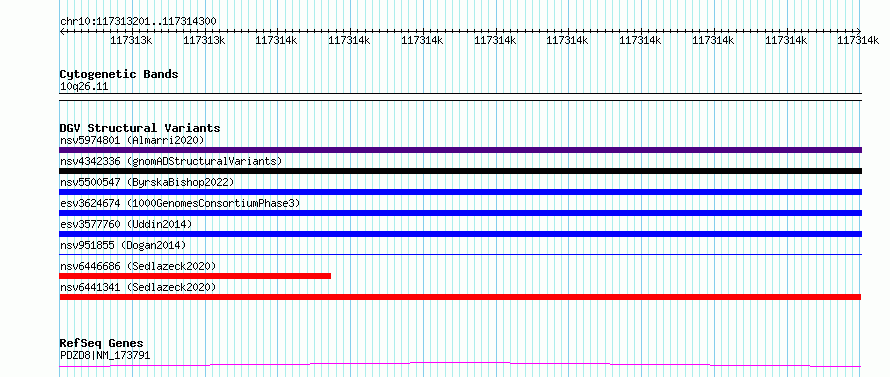
Task: Click the blue esv3624674 variant bar
Action: pyautogui.click(x=460, y=213)
